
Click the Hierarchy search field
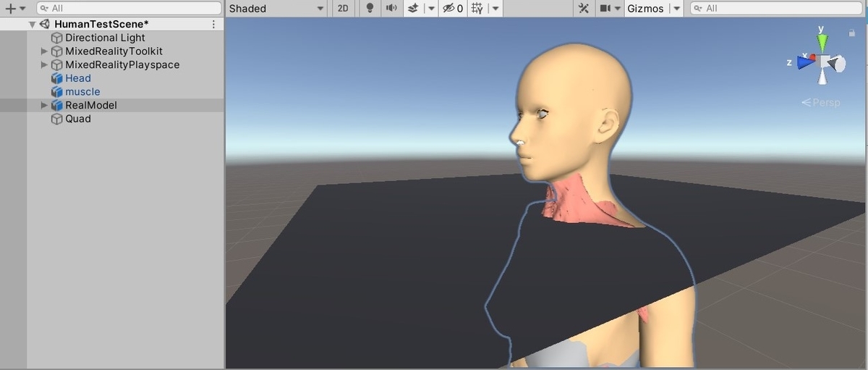click(129, 8)
